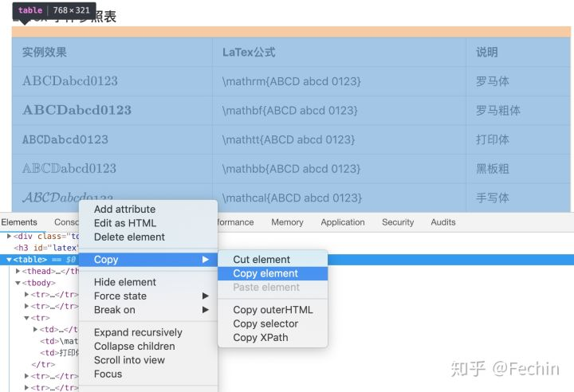Click the 罗马体 description cell
Viewport: 574px width, 392px height.
pos(518,81)
